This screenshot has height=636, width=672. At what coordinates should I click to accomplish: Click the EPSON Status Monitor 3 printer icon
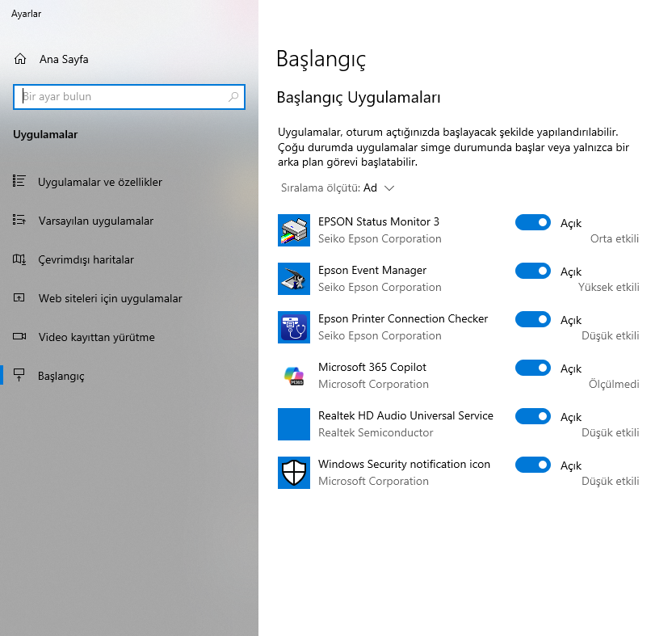coord(293,230)
